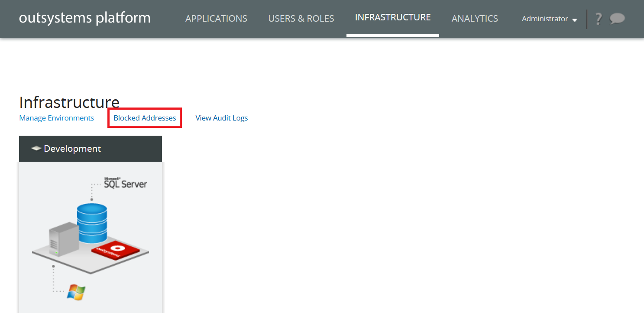Click the chevron next to Administrator
The height and width of the screenshot is (313, 644).
tap(575, 20)
